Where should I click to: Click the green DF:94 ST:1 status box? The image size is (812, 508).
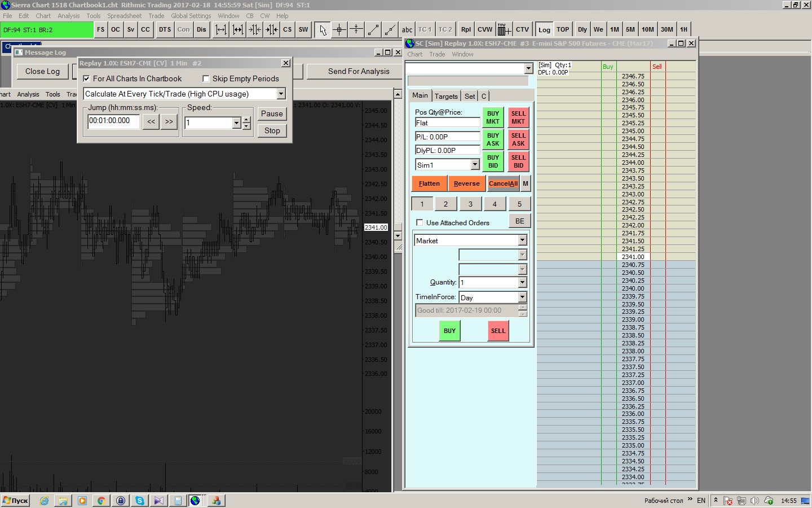47,30
